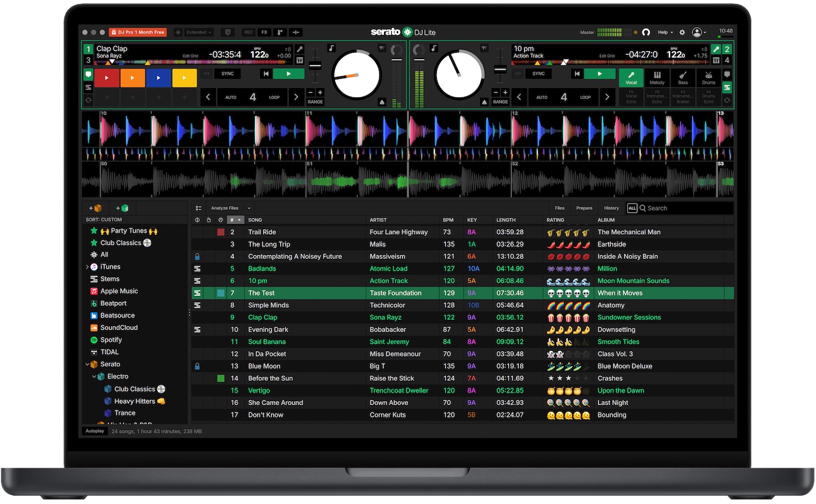Mute the Drums stem on right deck

(709, 78)
